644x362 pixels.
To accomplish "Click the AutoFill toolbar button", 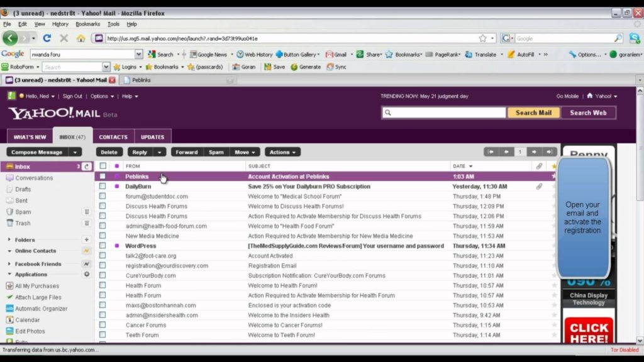I will coord(521,54).
